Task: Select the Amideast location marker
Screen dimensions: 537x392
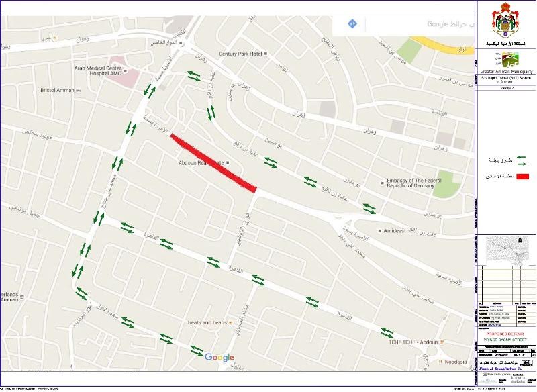Action: (379, 231)
